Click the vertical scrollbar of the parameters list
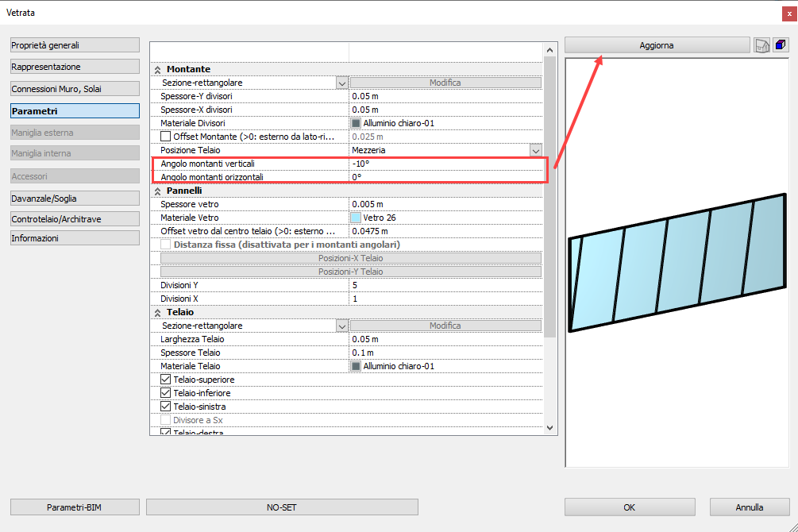Image resolution: width=798 pixels, height=532 pixels. click(549, 196)
